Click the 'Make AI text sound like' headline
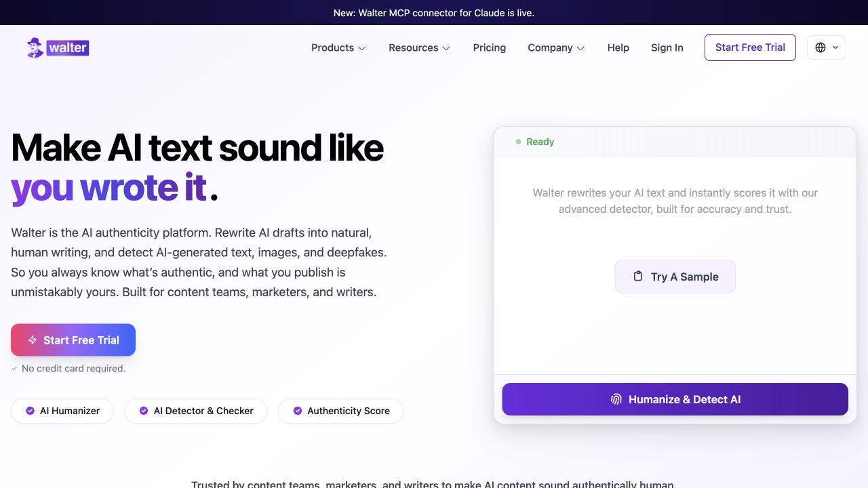This screenshot has height=488, width=868. click(197, 147)
